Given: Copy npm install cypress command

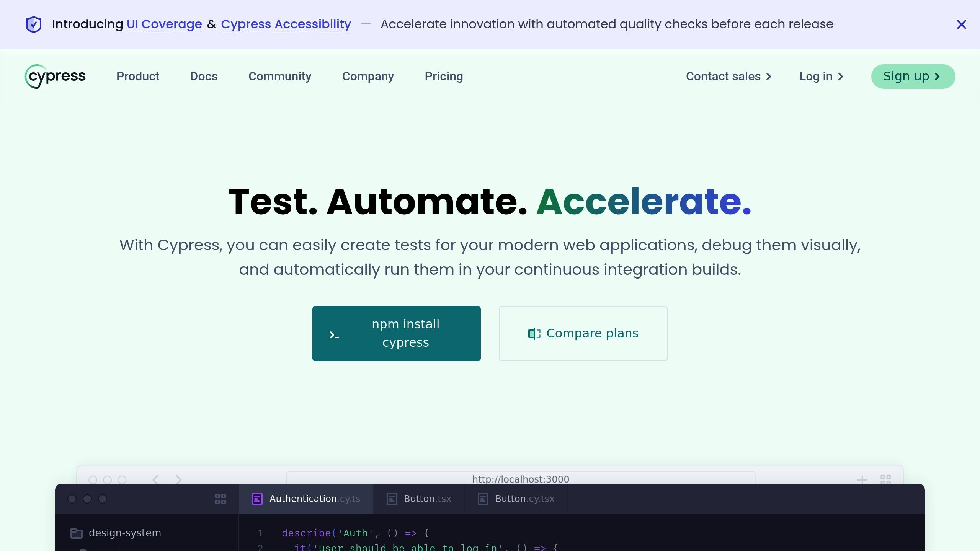Looking at the screenshot, I should tap(396, 333).
